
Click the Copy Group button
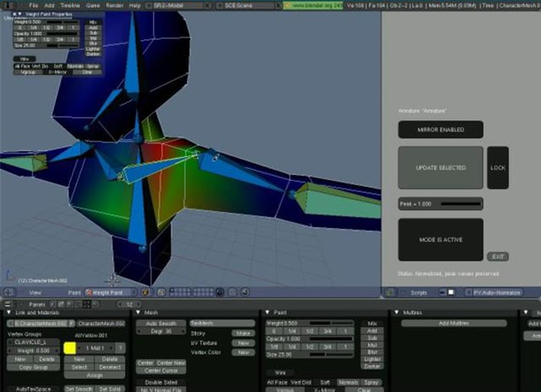point(33,367)
